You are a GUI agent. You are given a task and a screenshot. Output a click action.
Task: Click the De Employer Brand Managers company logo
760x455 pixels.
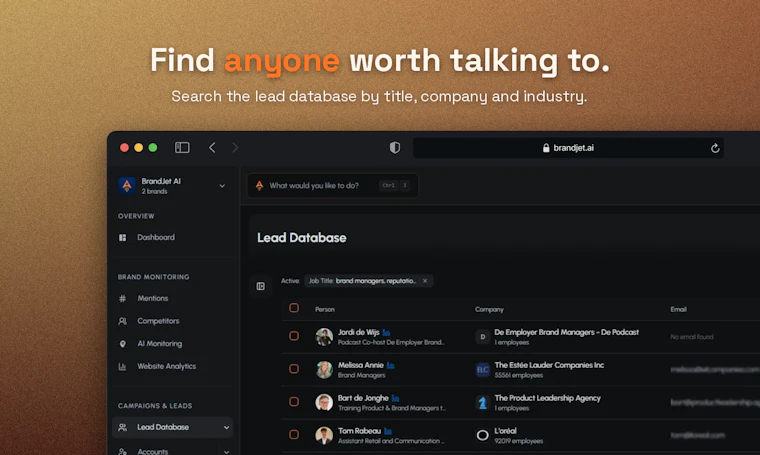coord(482,337)
